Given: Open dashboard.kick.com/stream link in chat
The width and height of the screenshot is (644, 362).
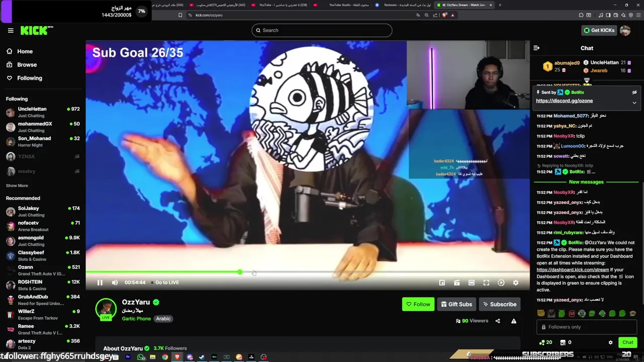Looking at the screenshot, I should point(573,269).
